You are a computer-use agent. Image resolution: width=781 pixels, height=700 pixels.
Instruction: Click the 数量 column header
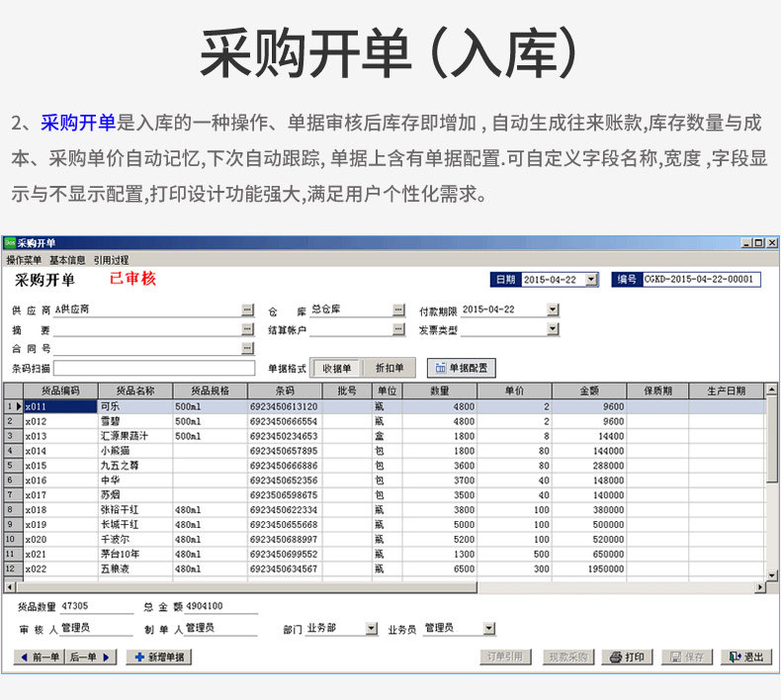click(440, 392)
